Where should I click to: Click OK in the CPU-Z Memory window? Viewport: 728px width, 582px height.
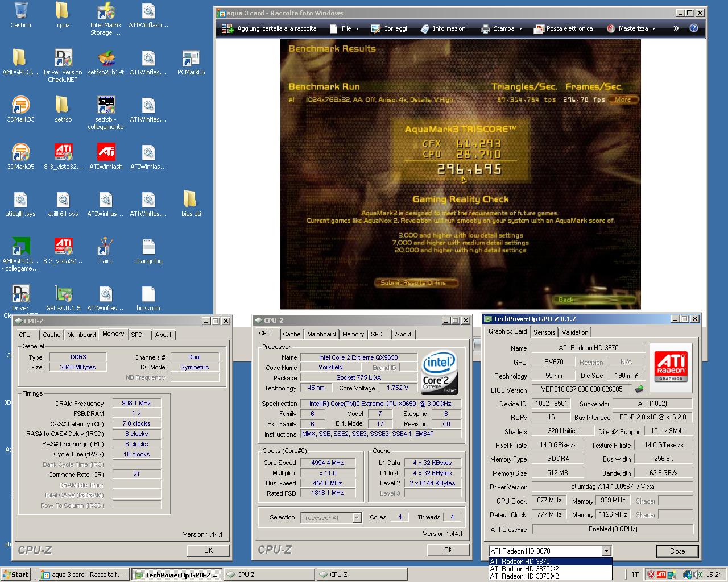pos(208,550)
